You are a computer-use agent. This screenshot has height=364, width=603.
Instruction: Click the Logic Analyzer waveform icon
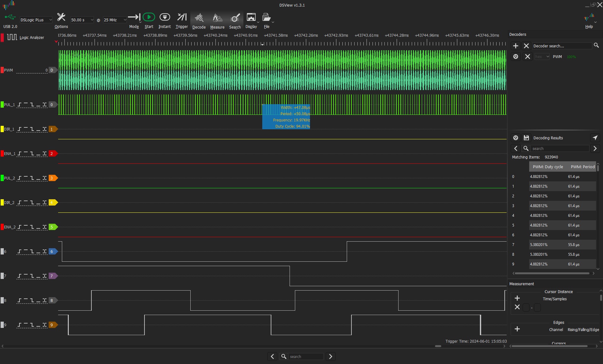[12, 37]
